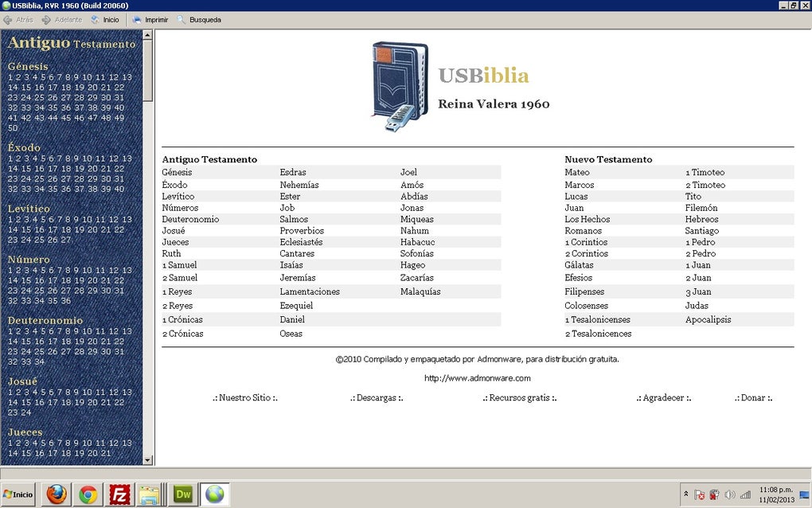Open Proverbios in the book table
This screenshot has height=508, width=812.
(x=302, y=231)
